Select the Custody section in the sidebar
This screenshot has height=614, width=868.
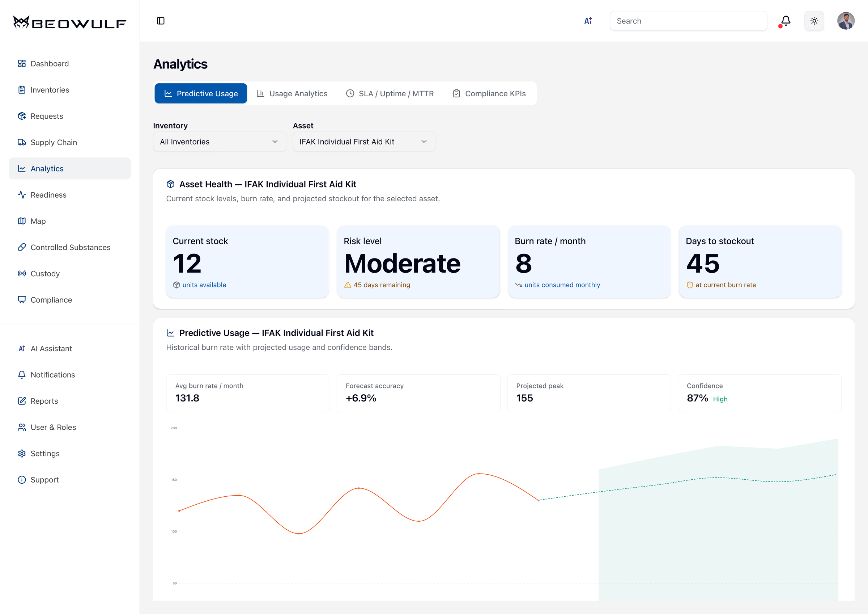click(x=45, y=273)
